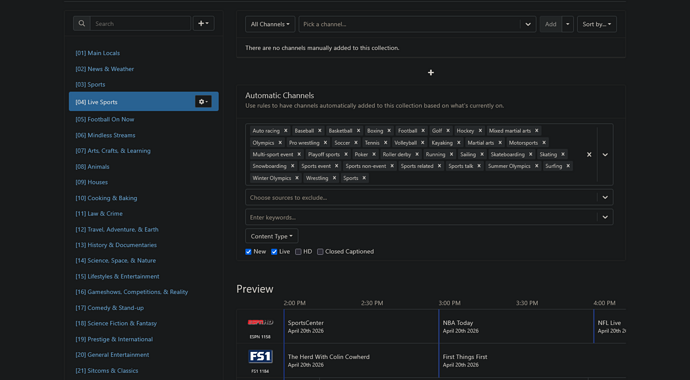Remove the Auto racing genre tag
Viewport: 690px width, 380px height.
point(286,131)
